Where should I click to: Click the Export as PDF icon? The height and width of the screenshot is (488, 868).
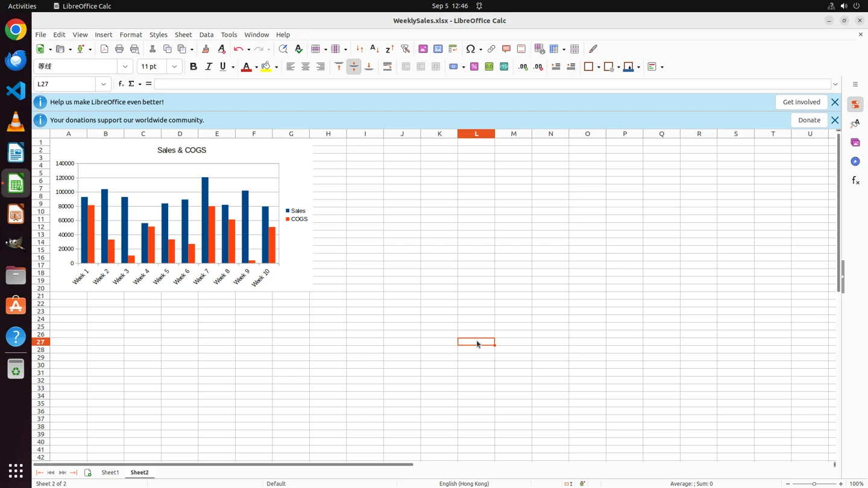tap(104, 49)
